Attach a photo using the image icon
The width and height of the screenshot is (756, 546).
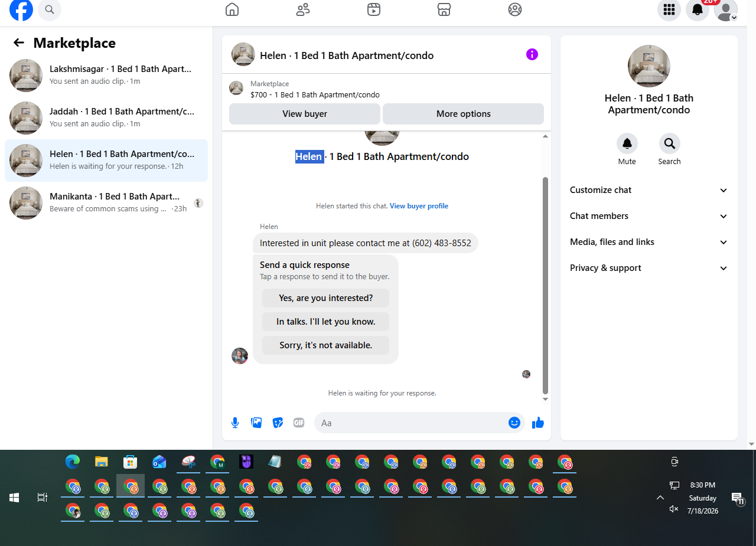[256, 423]
